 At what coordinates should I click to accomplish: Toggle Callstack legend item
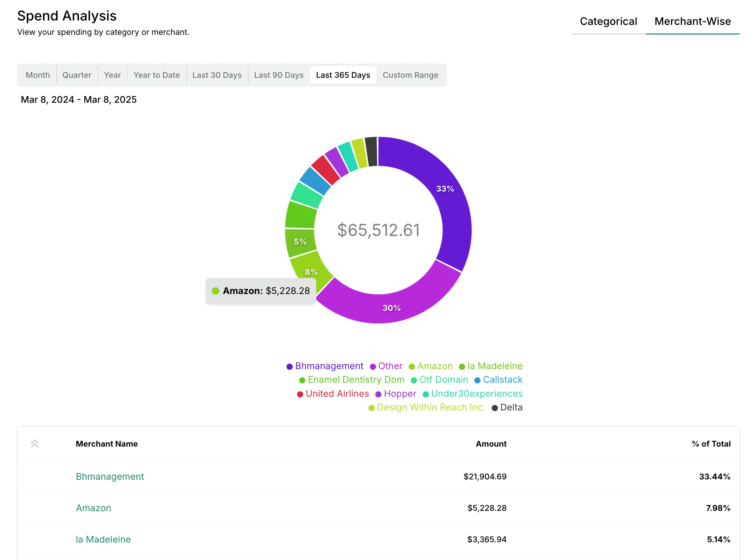click(499, 380)
